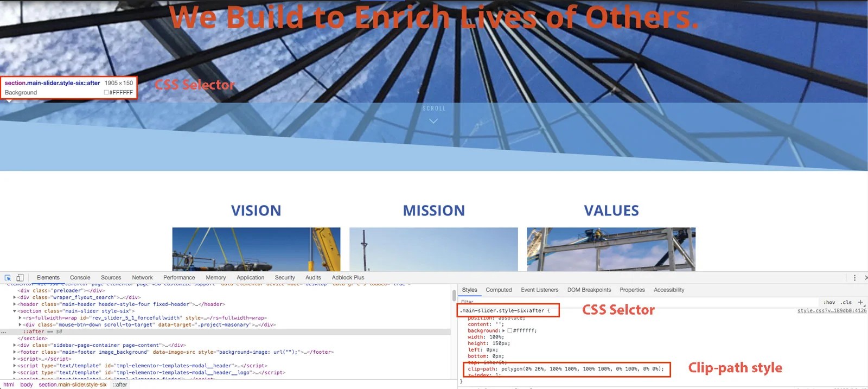Screen dimensions: 868x389
Task: Toggle the device toolbar icon
Action: (20, 277)
